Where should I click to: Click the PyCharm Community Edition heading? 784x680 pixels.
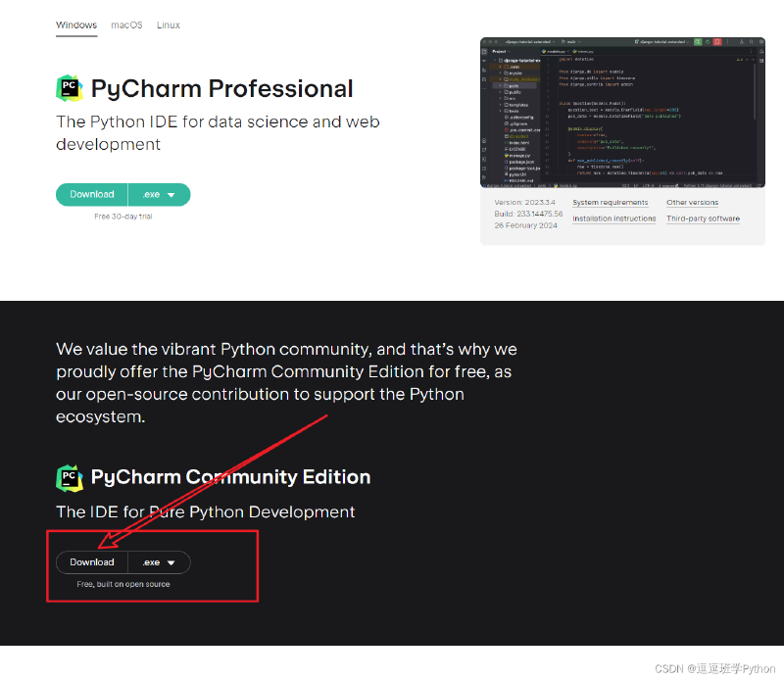coord(230,477)
